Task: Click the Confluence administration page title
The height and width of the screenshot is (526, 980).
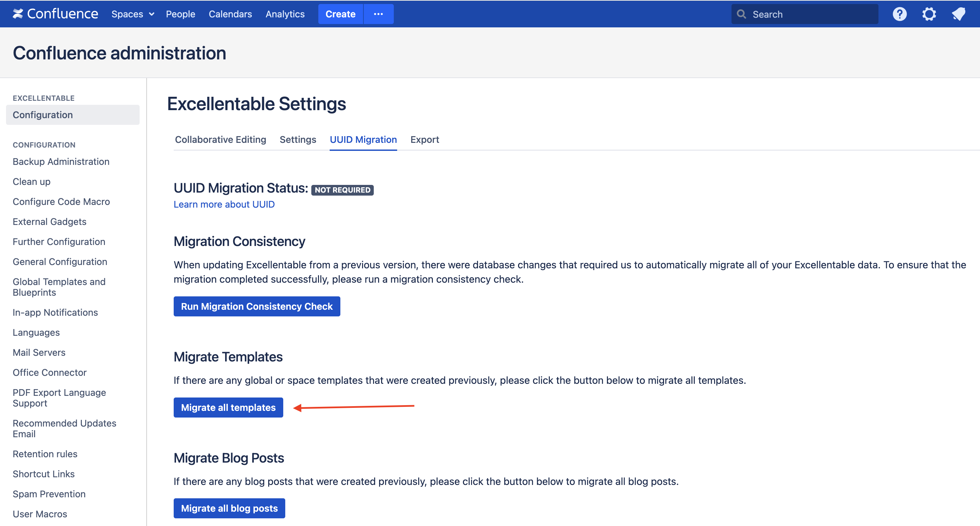Action: pos(120,53)
